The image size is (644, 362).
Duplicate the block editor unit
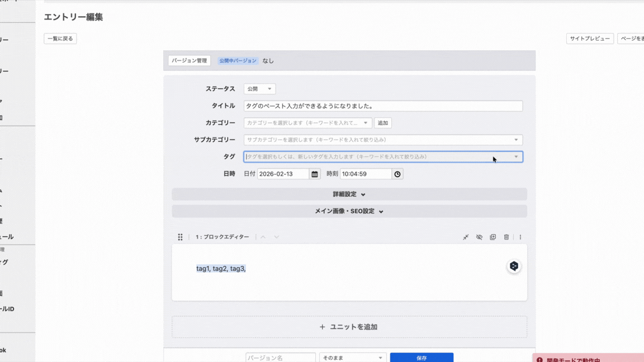(x=493, y=237)
